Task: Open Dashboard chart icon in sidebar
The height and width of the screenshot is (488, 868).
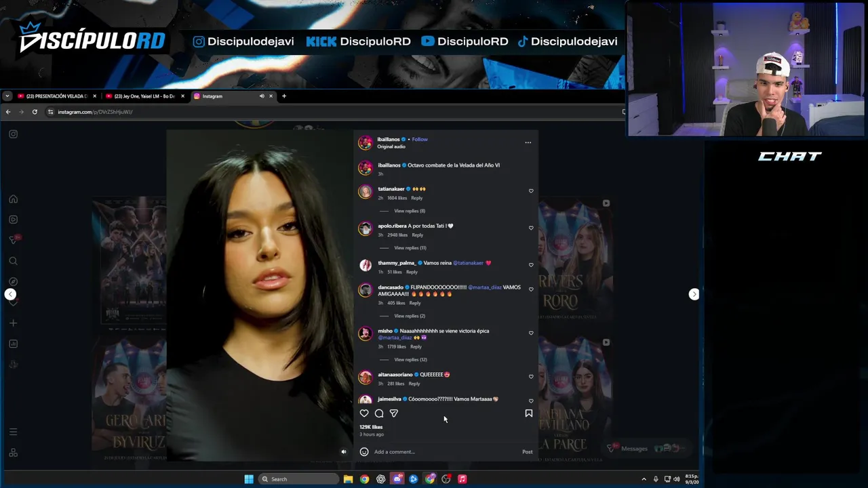Action: [x=13, y=344]
